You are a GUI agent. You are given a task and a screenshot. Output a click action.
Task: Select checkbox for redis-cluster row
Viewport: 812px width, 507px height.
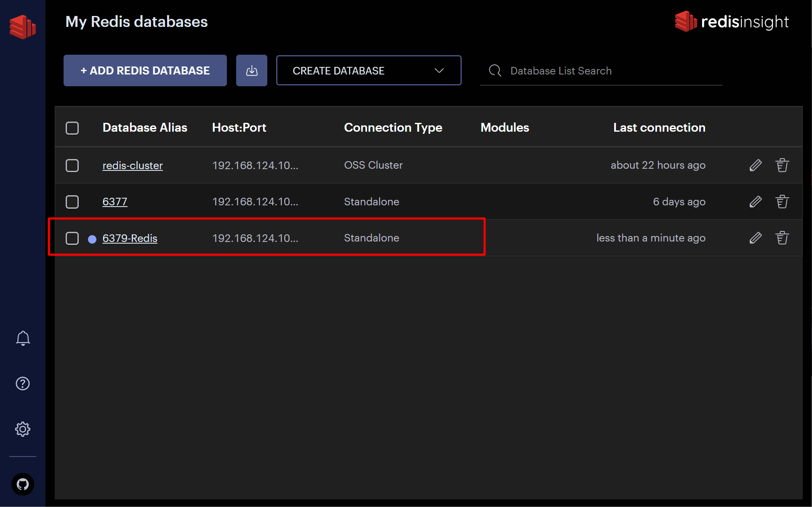tap(72, 165)
